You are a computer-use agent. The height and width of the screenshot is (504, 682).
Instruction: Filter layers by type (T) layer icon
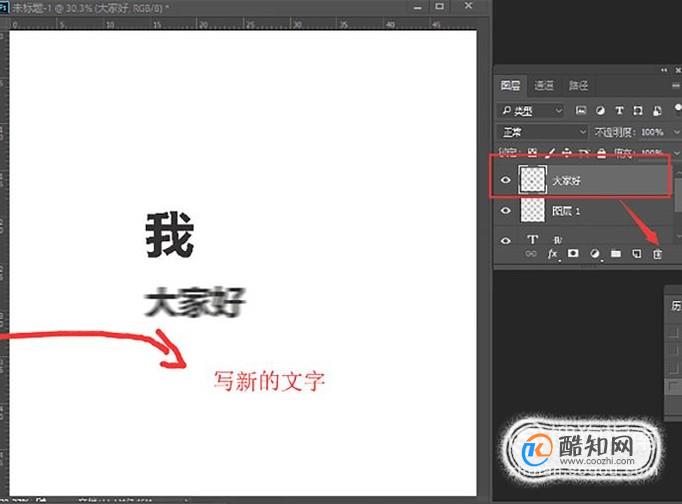pos(619,110)
